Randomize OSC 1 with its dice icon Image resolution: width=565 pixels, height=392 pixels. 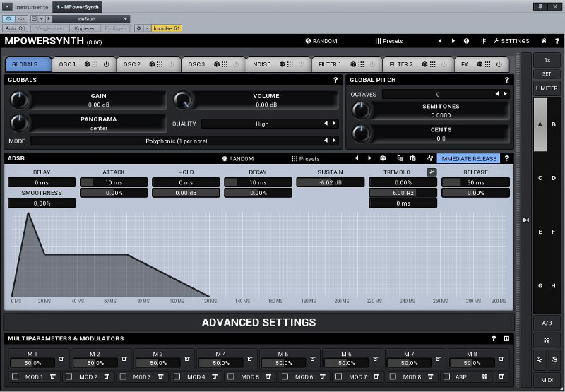87,64
